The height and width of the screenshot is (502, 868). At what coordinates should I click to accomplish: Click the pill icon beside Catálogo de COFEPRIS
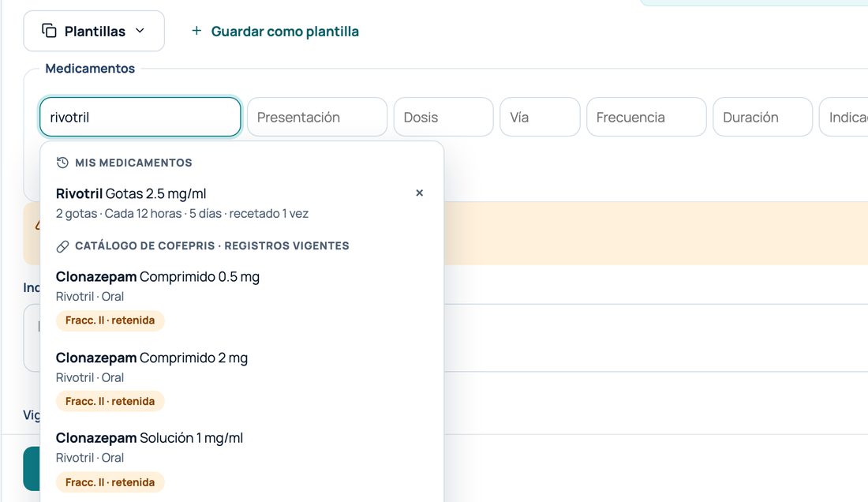(x=62, y=245)
